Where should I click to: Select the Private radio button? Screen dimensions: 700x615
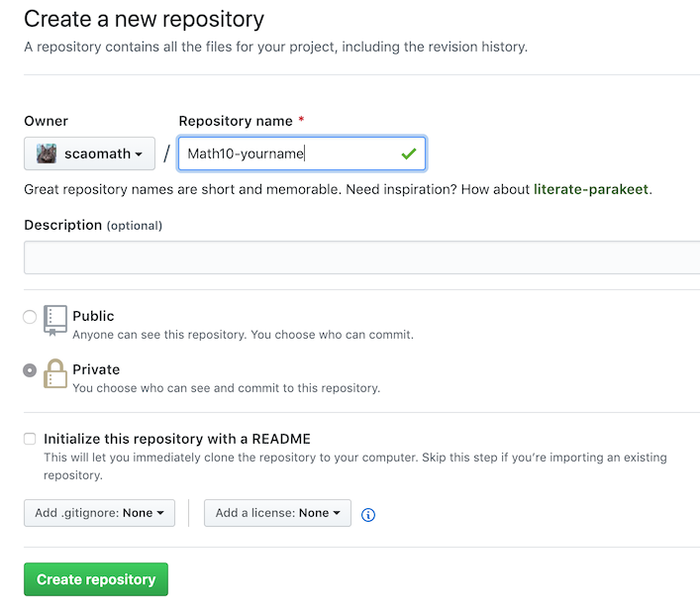click(30, 370)
